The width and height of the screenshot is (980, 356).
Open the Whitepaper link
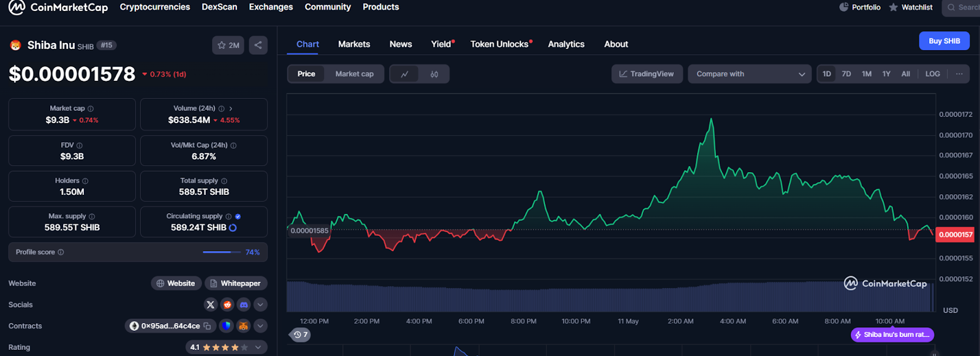[x=236, y=284]
